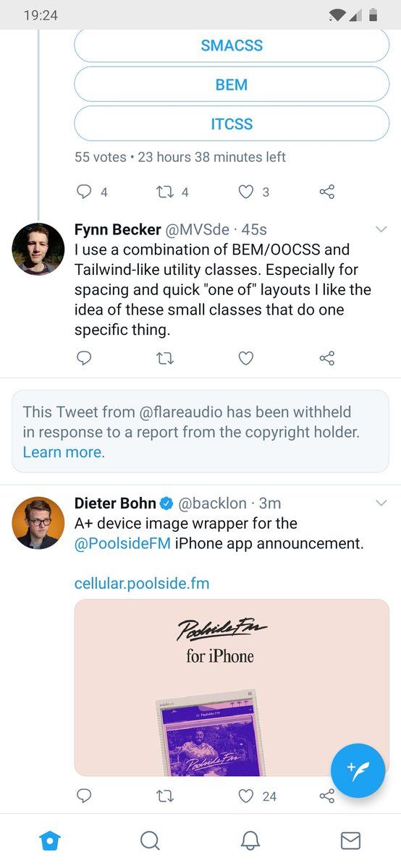
Task: Reply to Fynn Becker's tweet
Action: (84, 358)
